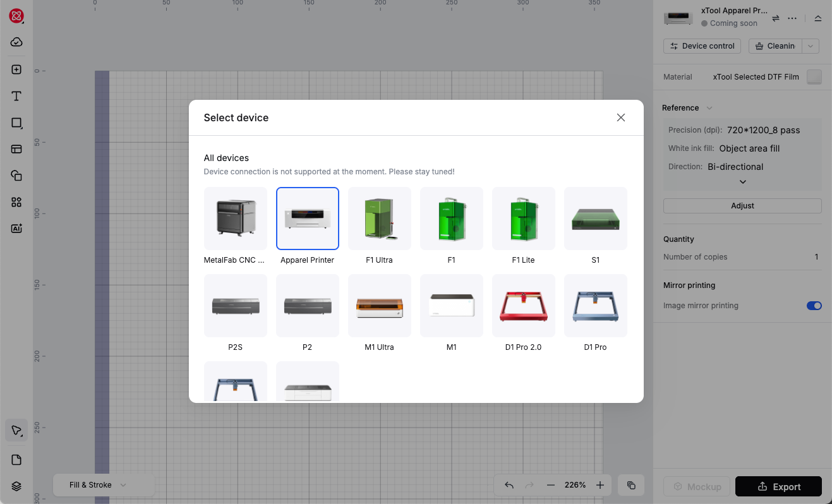
Task: Close the Select device dialog
Action: coord(621,117)
